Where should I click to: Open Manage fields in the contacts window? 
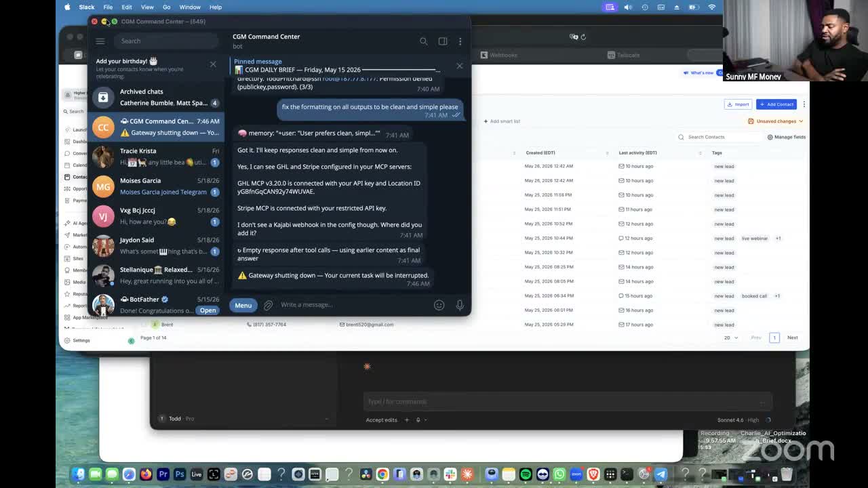tap(787, 137)
